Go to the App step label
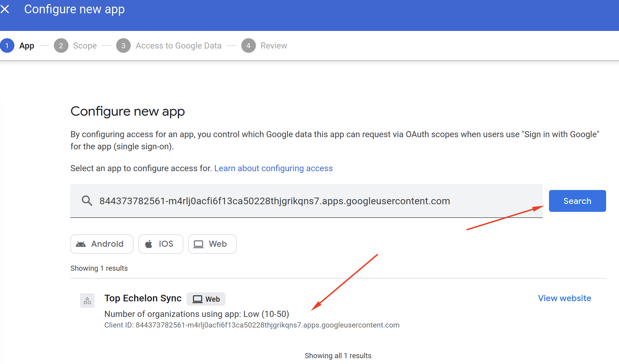The width and height of the screenshot is (619, 364). 27,46
